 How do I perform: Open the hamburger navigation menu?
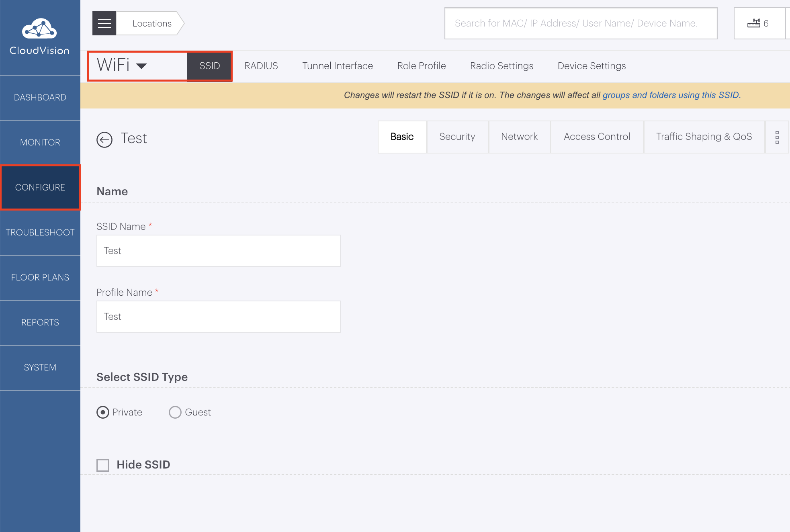[104, 23]
